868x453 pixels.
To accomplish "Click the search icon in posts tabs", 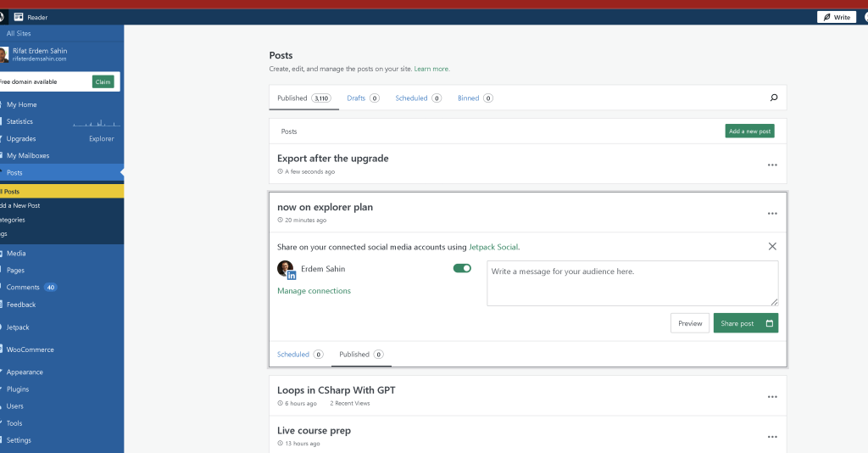I will click(774, 98).
